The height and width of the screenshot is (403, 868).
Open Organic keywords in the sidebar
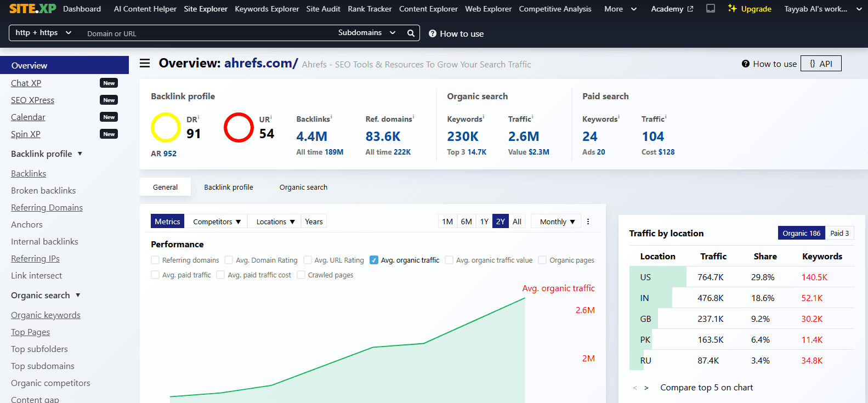46,315
